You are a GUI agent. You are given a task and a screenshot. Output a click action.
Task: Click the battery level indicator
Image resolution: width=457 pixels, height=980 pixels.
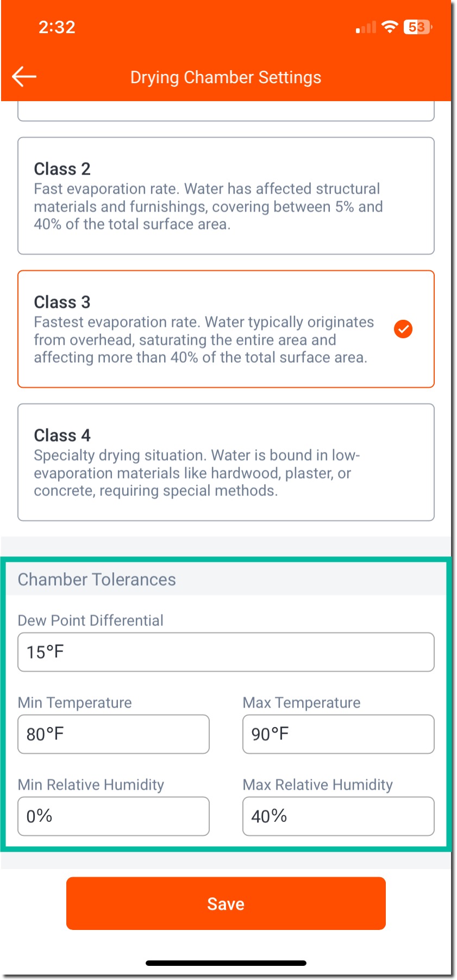click(x=417, y=27)
